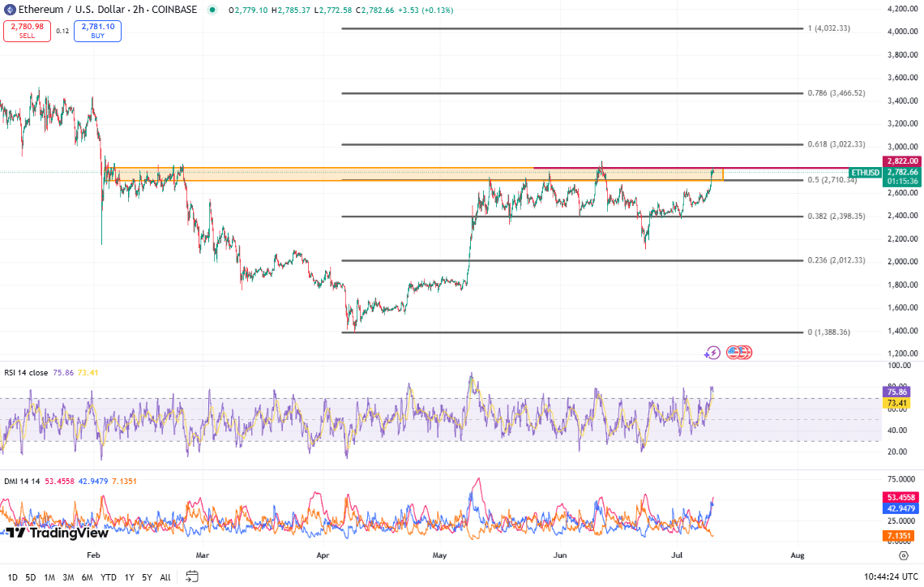
Task: Click the 10:44:24 UTC timezone button
Action: (x=891, y=576)
